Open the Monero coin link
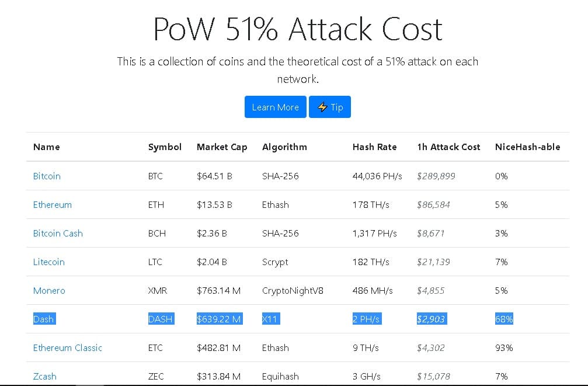The height and width of the screenshot is (386, 588). pyautogui.click(x=49, y=290)
